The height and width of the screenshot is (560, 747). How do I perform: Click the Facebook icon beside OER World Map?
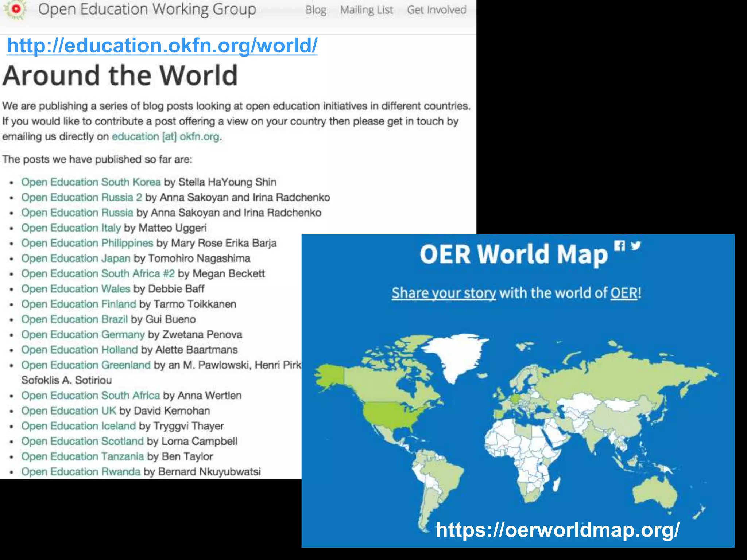pyautogui.click(x=619, y=246)
